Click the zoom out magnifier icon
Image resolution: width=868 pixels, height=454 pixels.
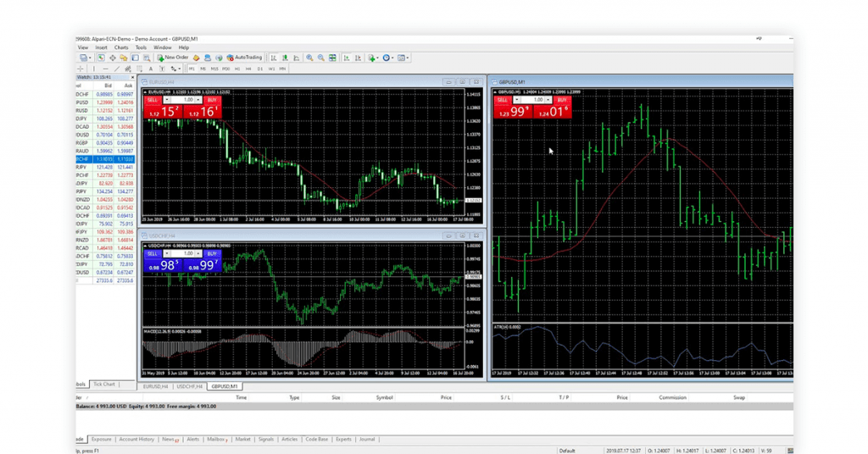click(320, 58)
